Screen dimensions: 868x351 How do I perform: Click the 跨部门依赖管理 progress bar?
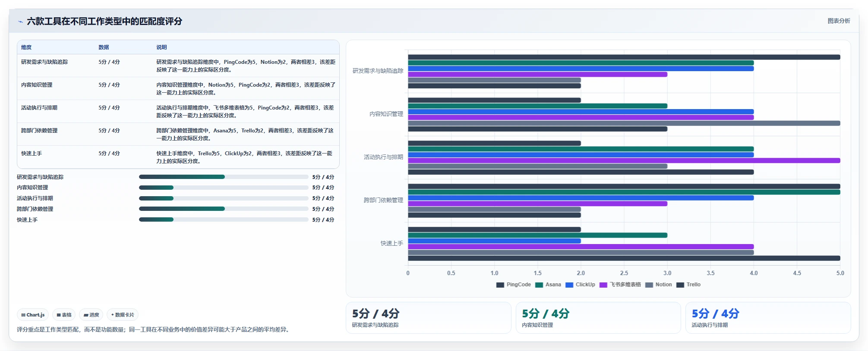coord(224,209)
